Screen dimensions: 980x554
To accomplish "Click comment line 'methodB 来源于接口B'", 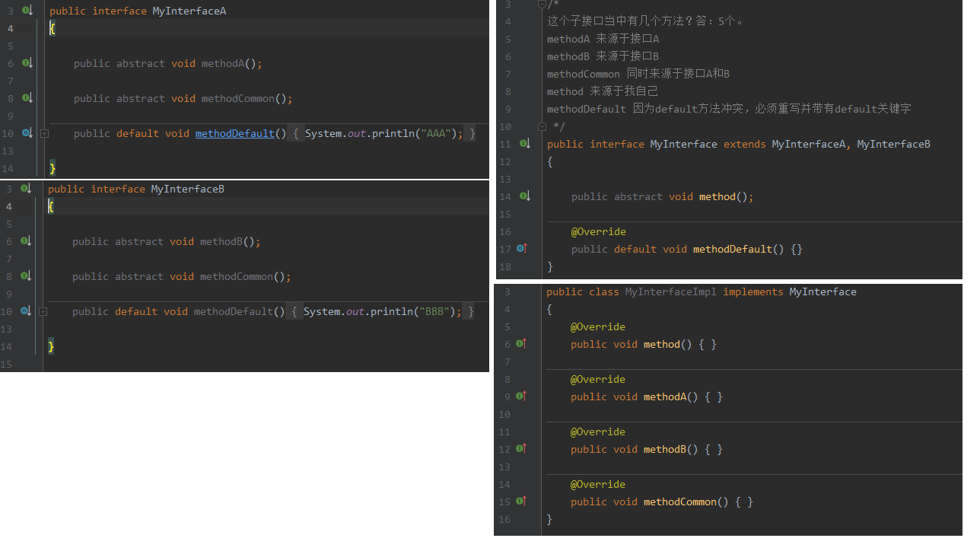I will pos(603,56).
